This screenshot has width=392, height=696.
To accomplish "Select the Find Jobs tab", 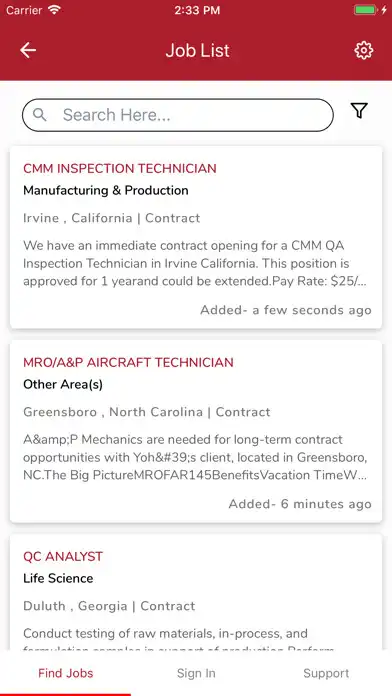I will point(65,673).
